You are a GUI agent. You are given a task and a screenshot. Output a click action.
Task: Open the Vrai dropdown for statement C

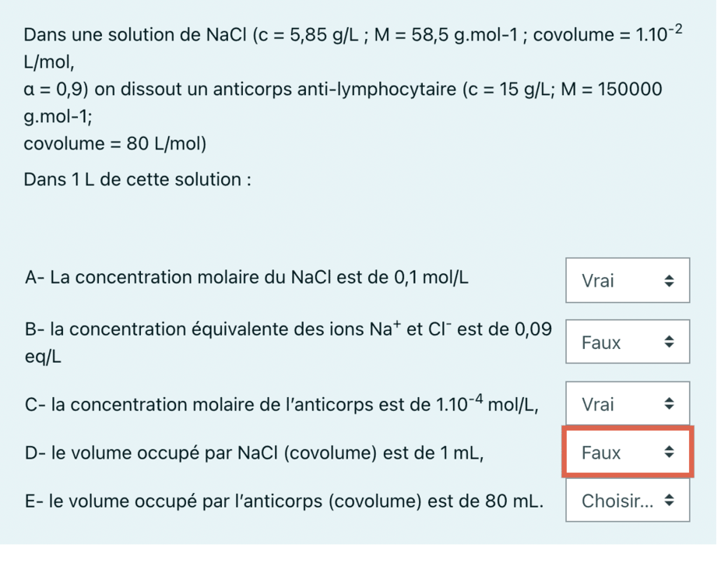(x=627, y=404)
